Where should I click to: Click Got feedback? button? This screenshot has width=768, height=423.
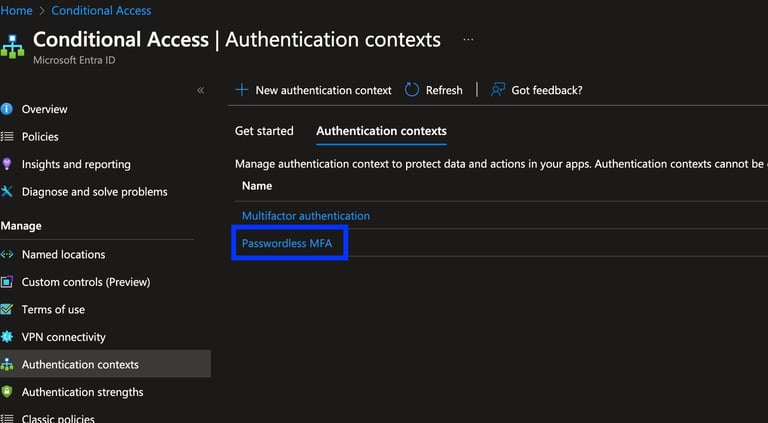click(536, 90)
